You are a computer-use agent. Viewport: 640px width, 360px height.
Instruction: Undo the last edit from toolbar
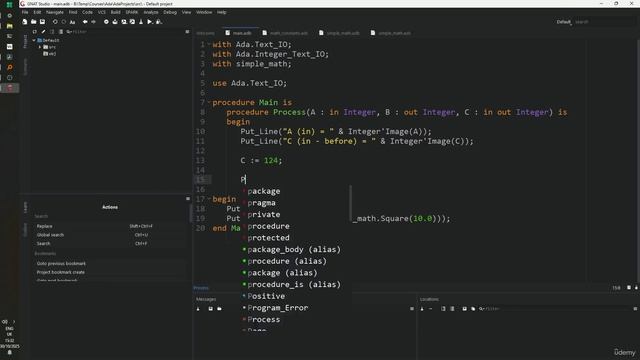tap(55, 22)
